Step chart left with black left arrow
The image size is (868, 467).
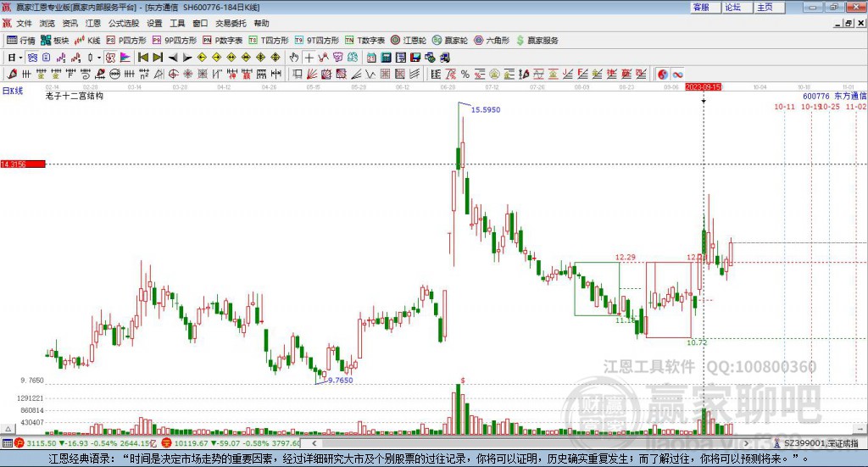tap(173, 58)
